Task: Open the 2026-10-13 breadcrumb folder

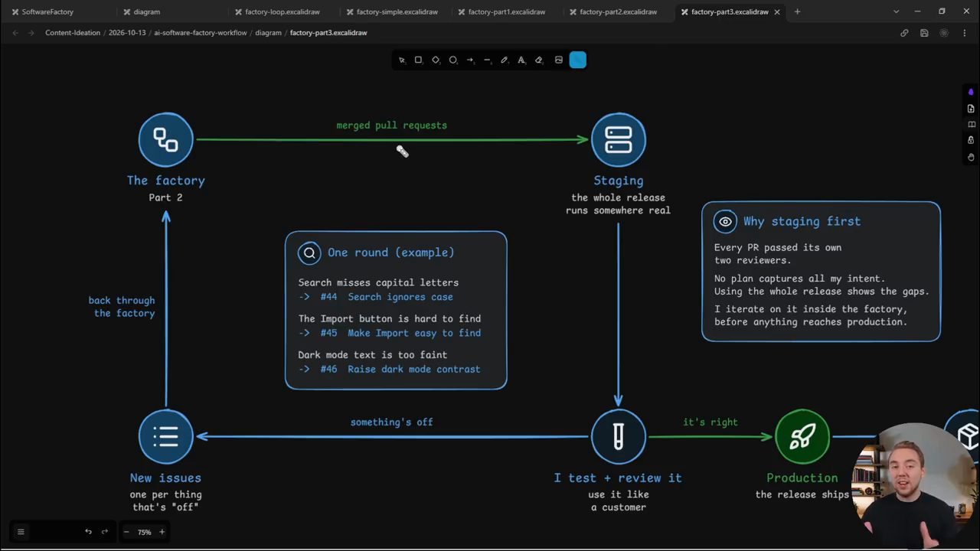Action: click(x=127, y=33)
